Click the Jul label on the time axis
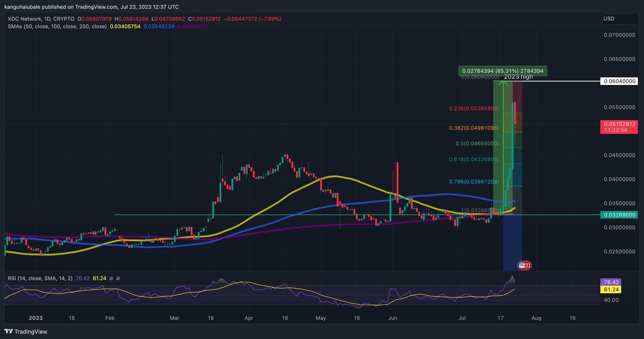This screenshot has width=644, height=339. pyautogui.click(x=462, y=318)
